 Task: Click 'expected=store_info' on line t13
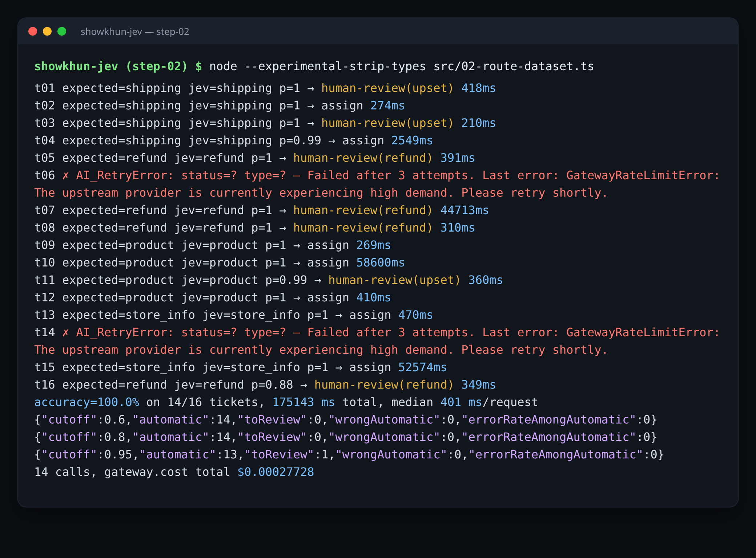129,315
